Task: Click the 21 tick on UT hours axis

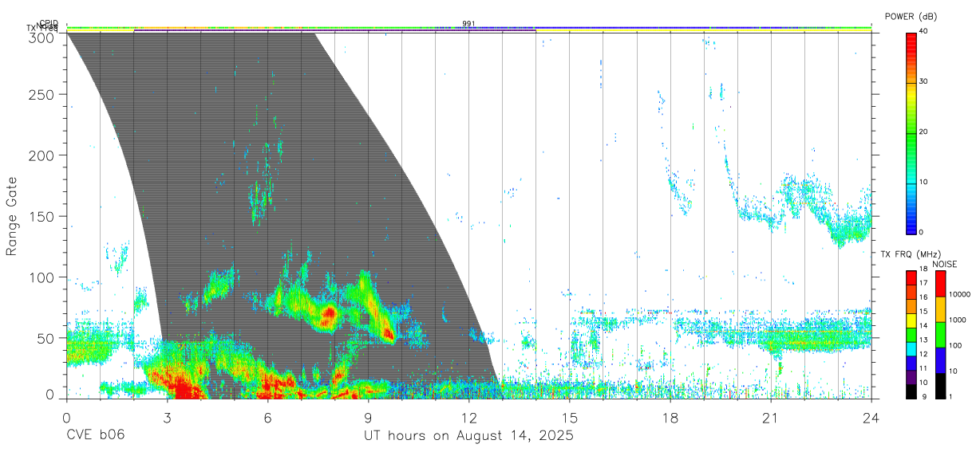Action: 770,418
